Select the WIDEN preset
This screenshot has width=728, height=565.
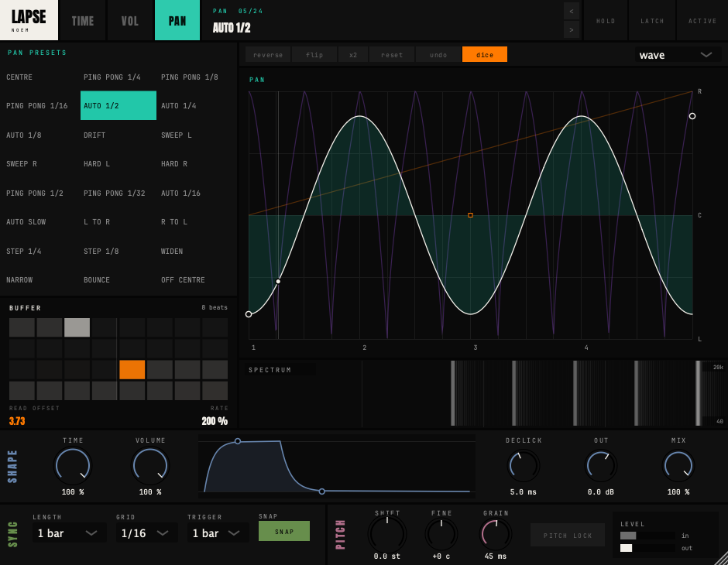click(195, 251)
